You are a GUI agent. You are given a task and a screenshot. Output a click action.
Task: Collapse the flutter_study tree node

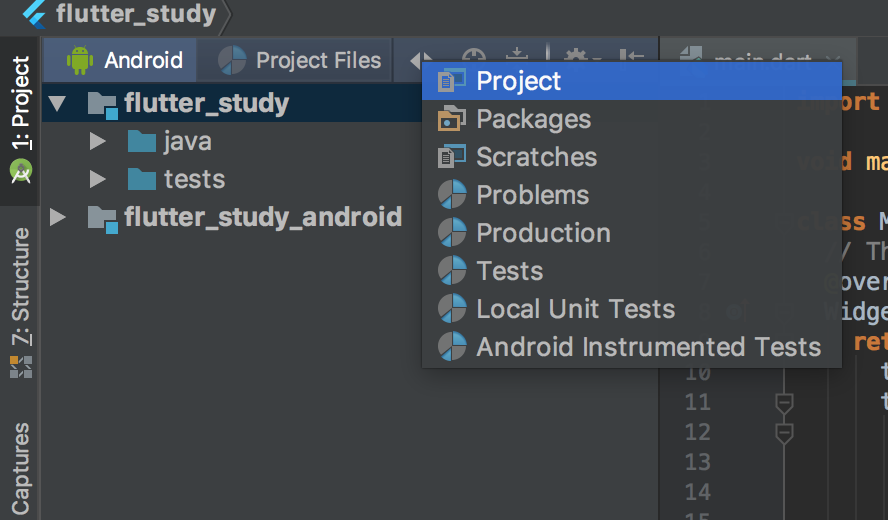pos(58,104)
